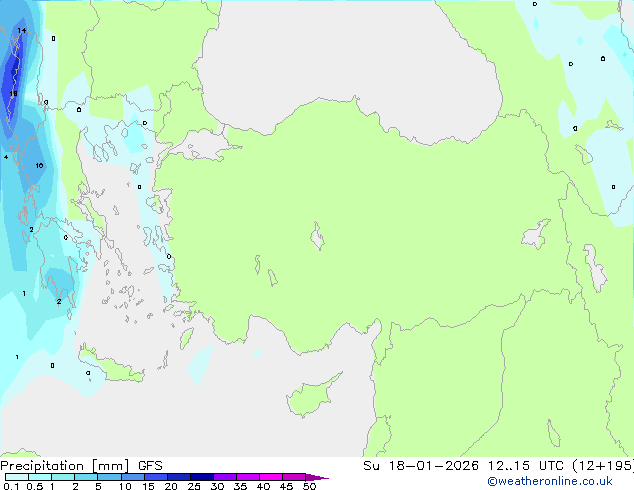
Task: Choose the 10 mm legend color swatch
Action: (132, 477)
